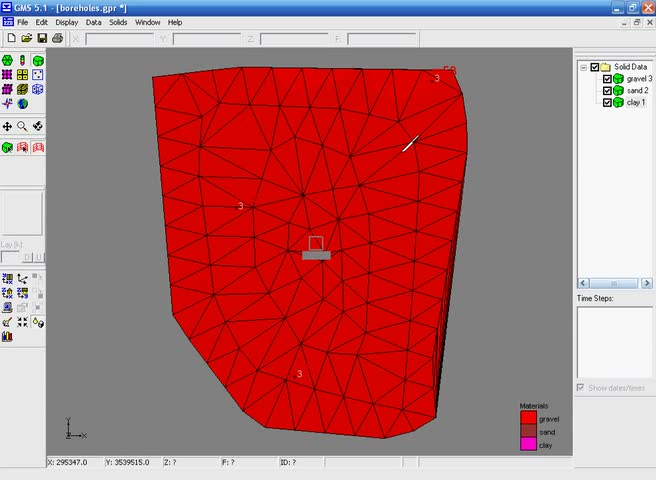Select the sand 2 tree item
This screenshot has height=480, width=656.
638,90
